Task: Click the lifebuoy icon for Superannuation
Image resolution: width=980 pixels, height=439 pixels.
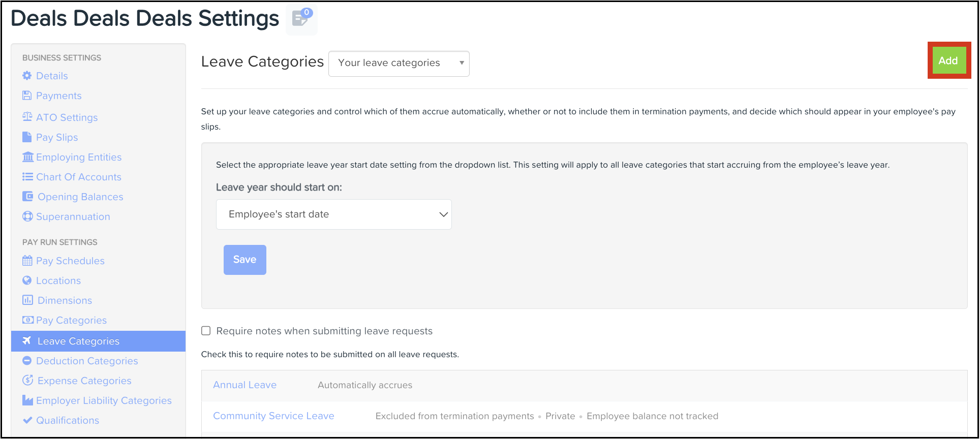Action: click(x=27, y=216)
